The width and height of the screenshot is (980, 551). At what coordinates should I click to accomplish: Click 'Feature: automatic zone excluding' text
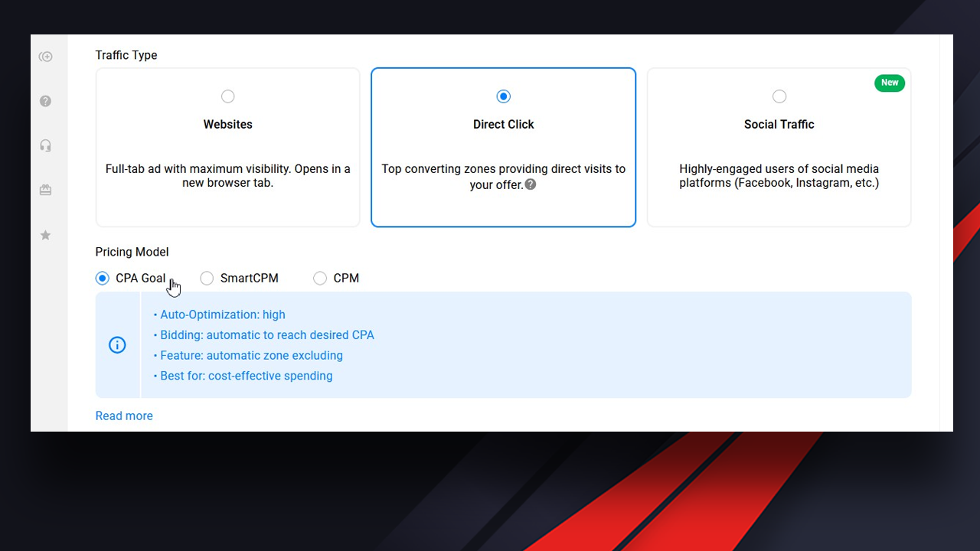click(251, 355)
